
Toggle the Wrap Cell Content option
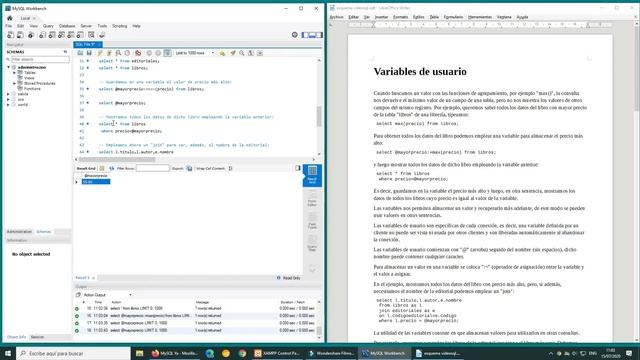click(231, 168)
